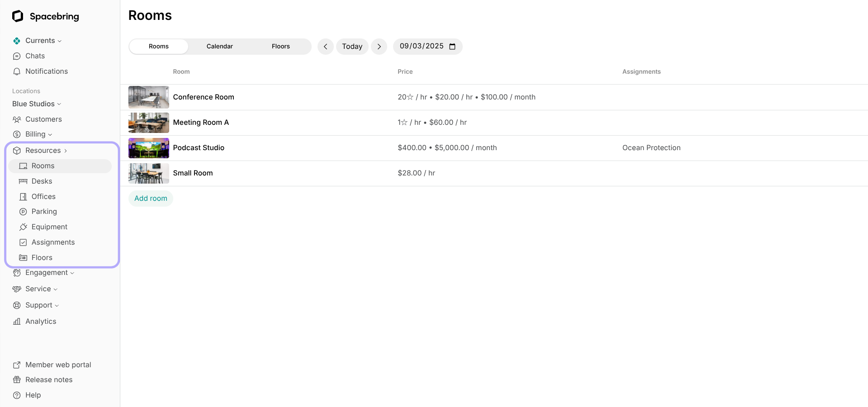Expand the Currents menu
Viewport: 868px width, 407px height.
(43, 41)
